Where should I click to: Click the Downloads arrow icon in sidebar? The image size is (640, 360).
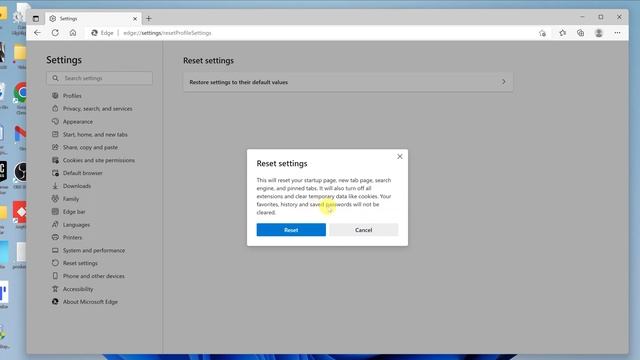point(55,186)
